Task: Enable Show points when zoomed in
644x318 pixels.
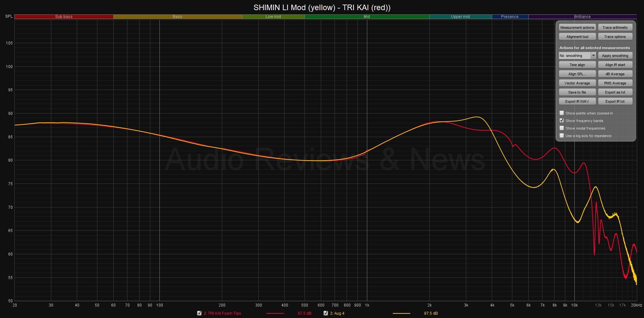Action: (x=562, y=113)
